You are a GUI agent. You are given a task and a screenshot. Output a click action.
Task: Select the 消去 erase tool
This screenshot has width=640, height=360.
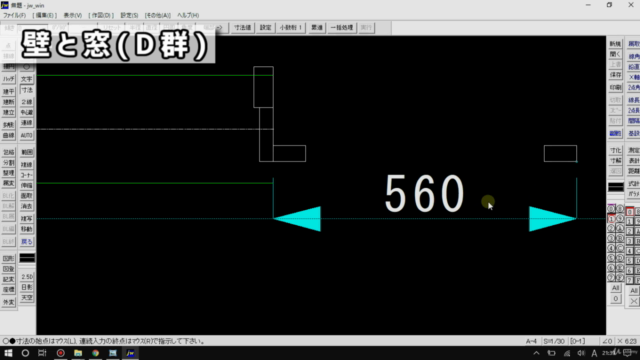tap(27, 207)
